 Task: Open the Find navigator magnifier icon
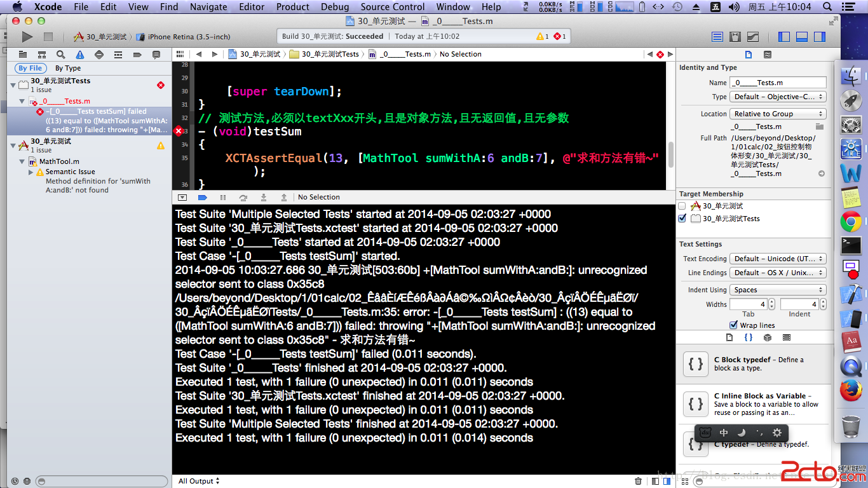click(x=61, y=55)
